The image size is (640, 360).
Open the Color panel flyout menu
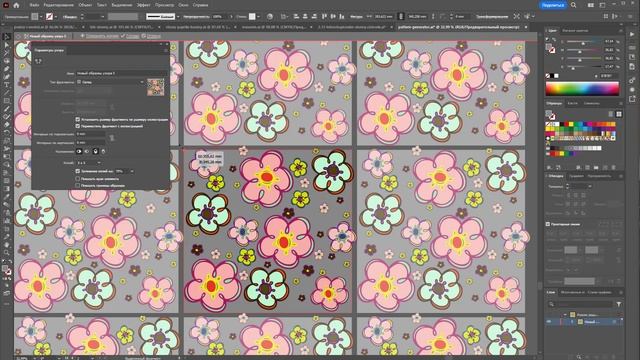[621, 31]
